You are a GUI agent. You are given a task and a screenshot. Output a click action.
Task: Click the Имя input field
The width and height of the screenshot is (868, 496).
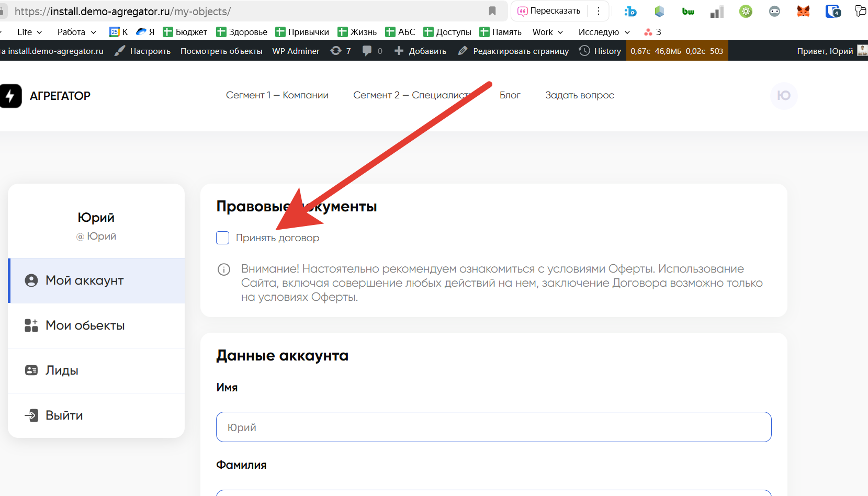click(493, 427)
